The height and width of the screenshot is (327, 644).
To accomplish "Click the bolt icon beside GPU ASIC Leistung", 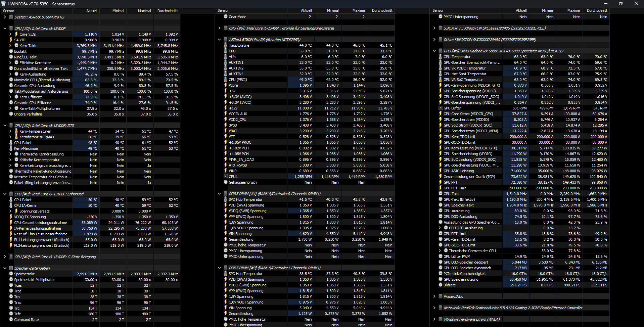I will [x=441, y=171].
